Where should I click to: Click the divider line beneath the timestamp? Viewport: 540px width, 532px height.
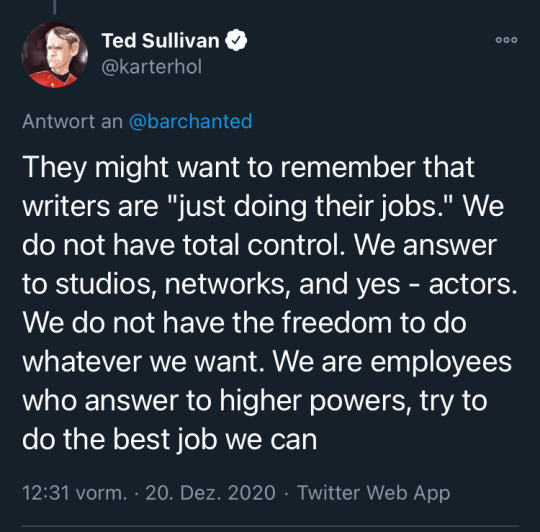coord(270,526)
